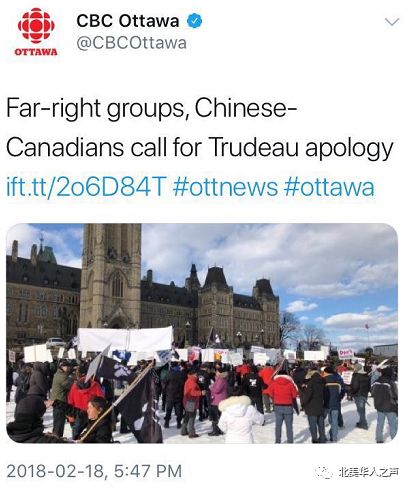The width and height of the screenshot is (411, 490).
Task: Click the Peace Tower in the photo
Action: click(x=111, y=276)
